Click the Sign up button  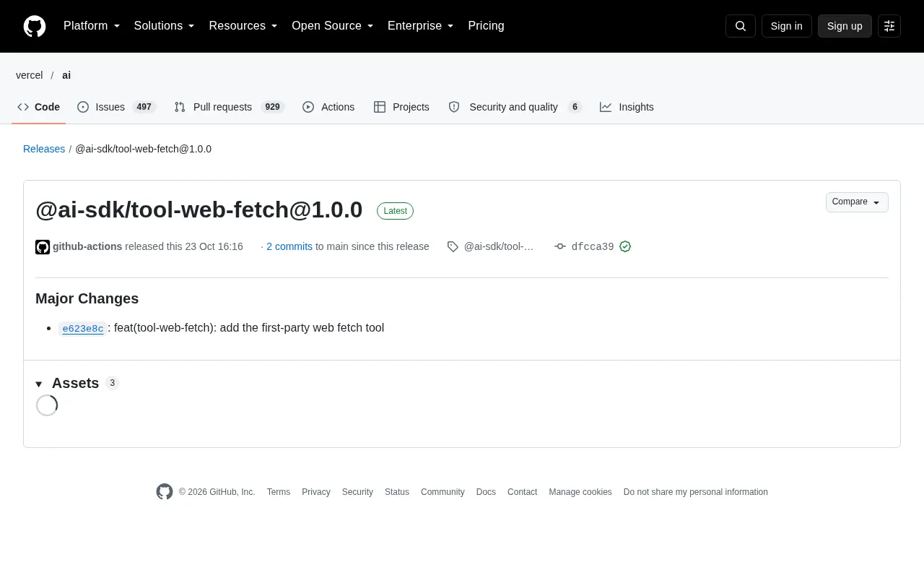click(845, 26)
